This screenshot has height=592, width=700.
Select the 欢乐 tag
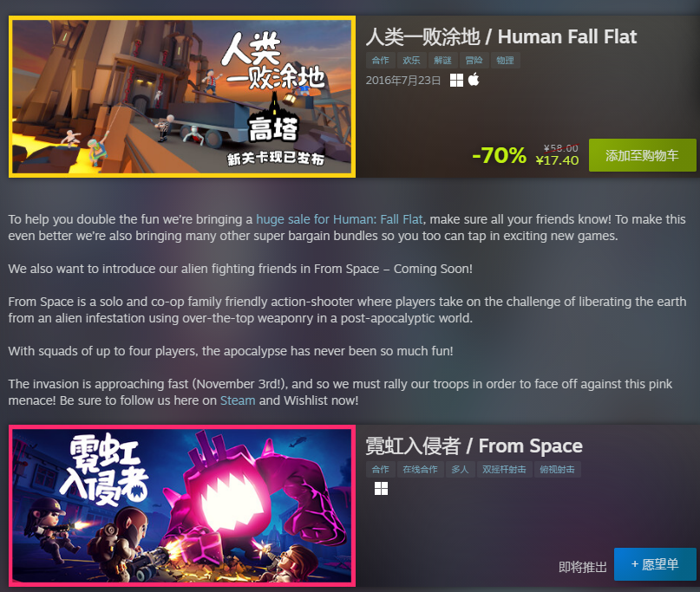411,60
